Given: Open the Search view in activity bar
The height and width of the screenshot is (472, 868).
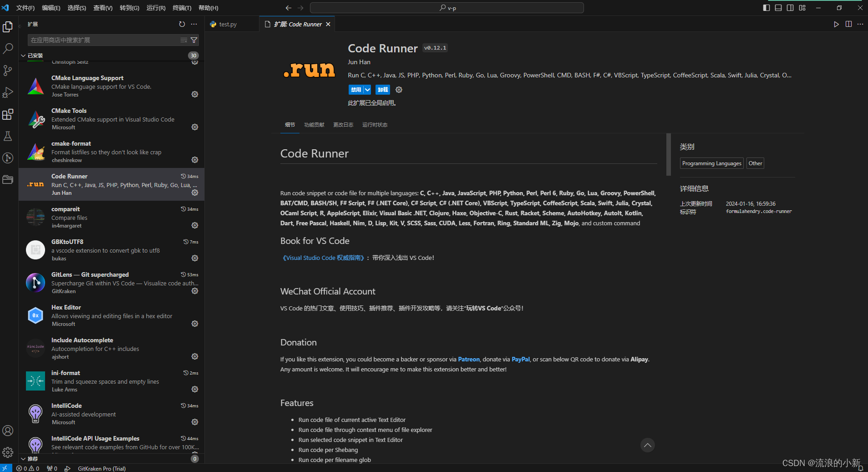Looking at the screenshot, I should pos(8,49).
